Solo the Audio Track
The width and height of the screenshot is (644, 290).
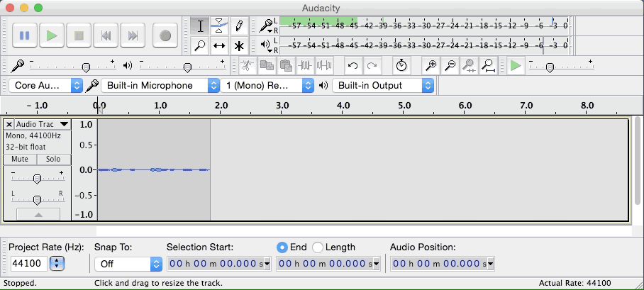pyautogui.click(x=53, y=160)
